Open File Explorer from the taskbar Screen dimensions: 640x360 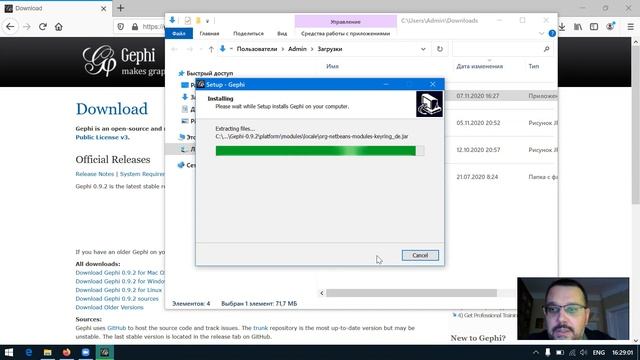pos(47,352)
